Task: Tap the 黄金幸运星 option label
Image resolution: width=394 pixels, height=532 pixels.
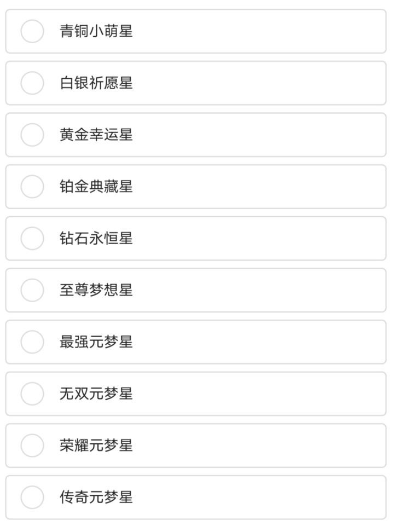Action: click(96, 135)
